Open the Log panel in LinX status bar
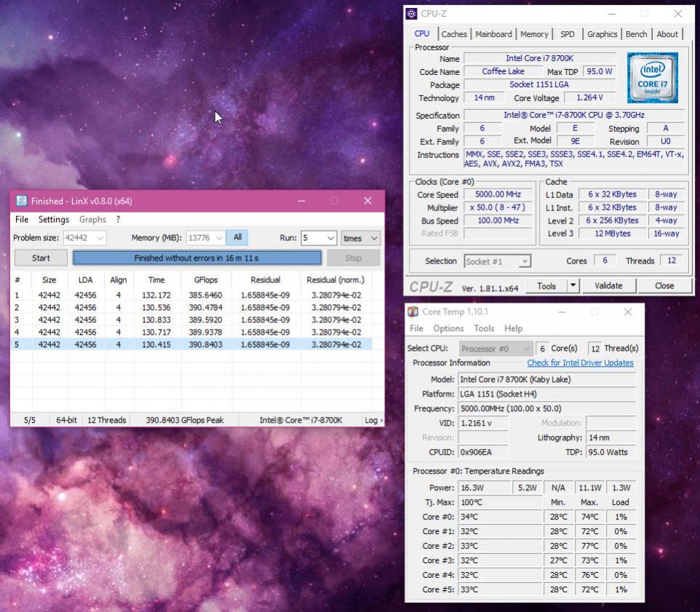The width and height of the screenshot is (700, 612). point(373,420)
